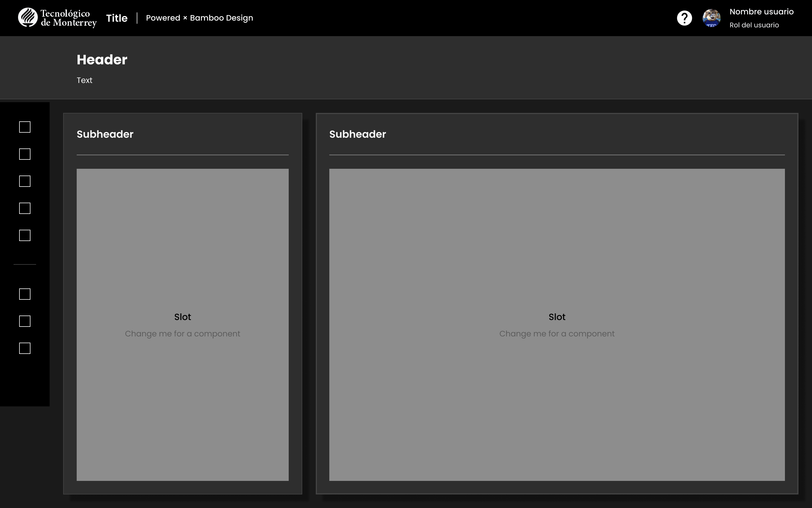Click the "Text" line under Header
The width and height of the screenshot is (812, 508).
(85, 80)
